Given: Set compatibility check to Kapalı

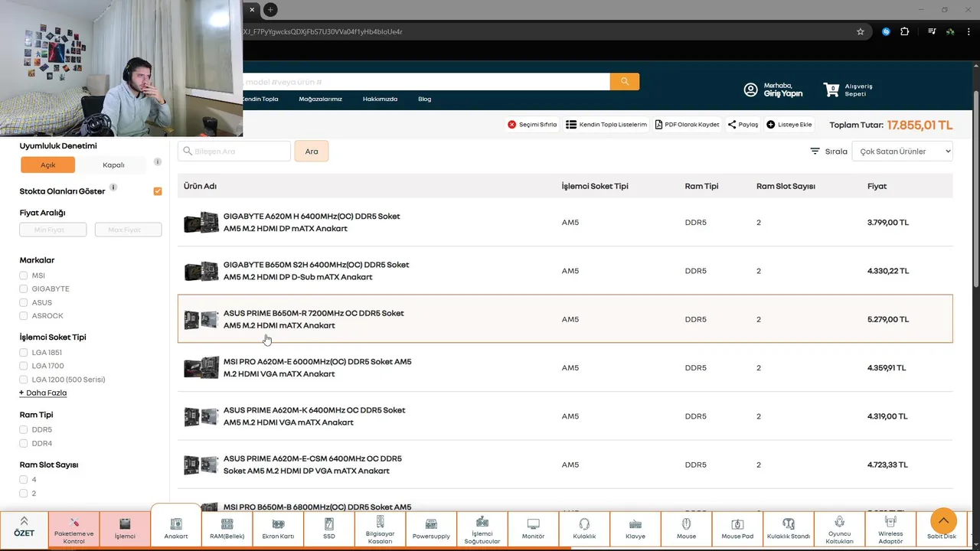Looking at the screenshot, I should tap(113, 165).
